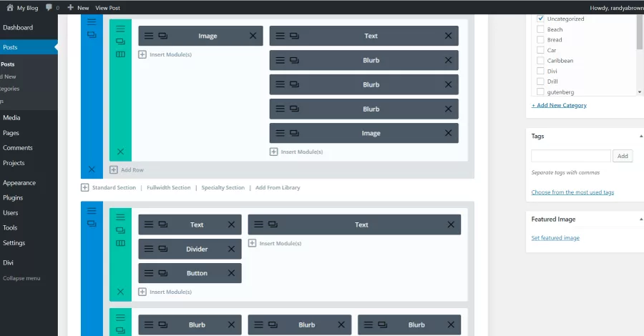
Task: Add a Fullwidth Section
Action: click(x=169, y=187)
